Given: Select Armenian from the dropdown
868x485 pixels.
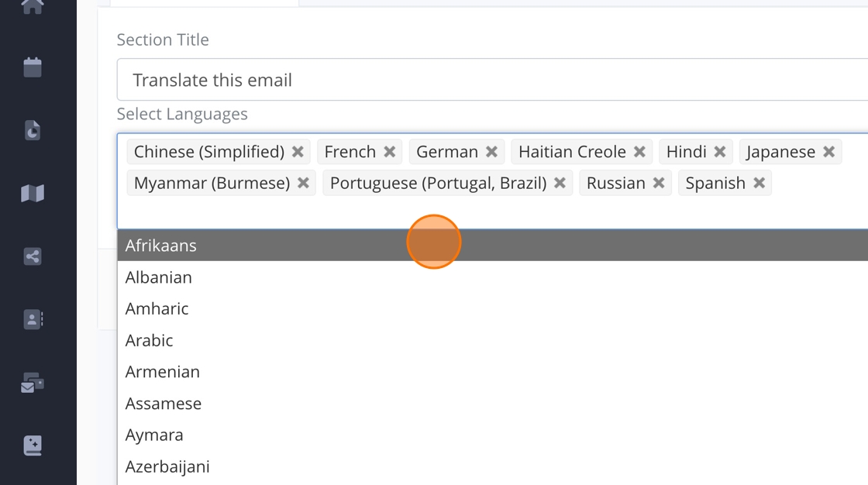Looking at the screenshot, I should (163, 372).
